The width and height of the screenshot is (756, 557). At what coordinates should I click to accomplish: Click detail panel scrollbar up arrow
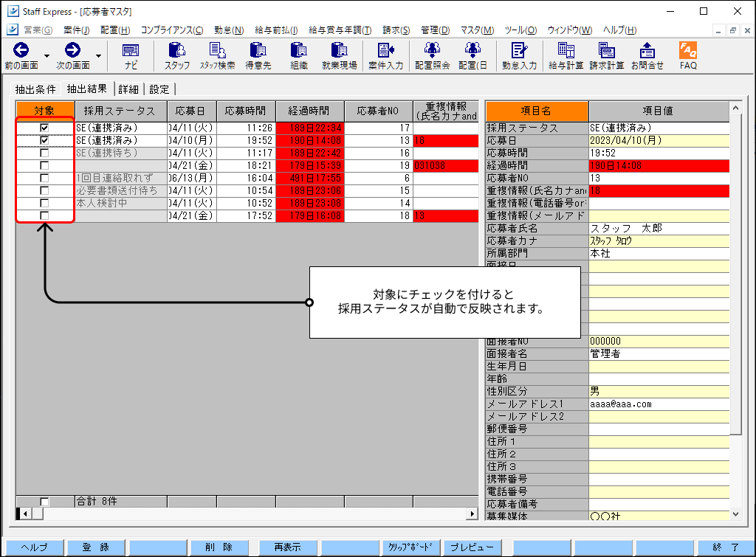[x=736, y=108]
